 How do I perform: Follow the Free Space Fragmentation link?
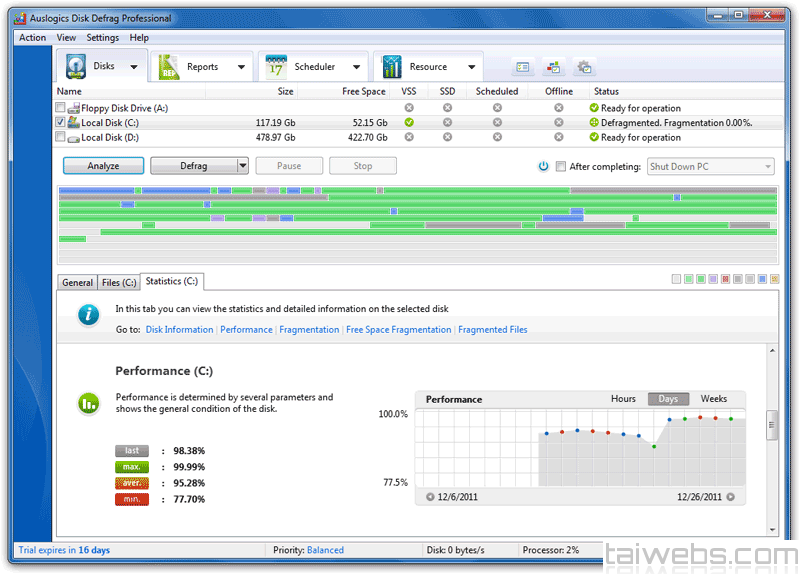[398, 330]
